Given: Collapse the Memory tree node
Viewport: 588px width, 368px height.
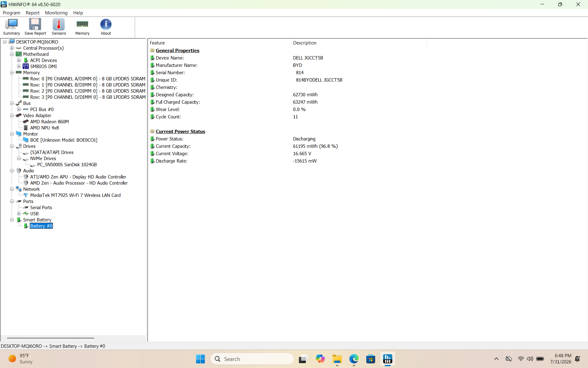Looking at the screenshot, I should click(x=12, y=73).
